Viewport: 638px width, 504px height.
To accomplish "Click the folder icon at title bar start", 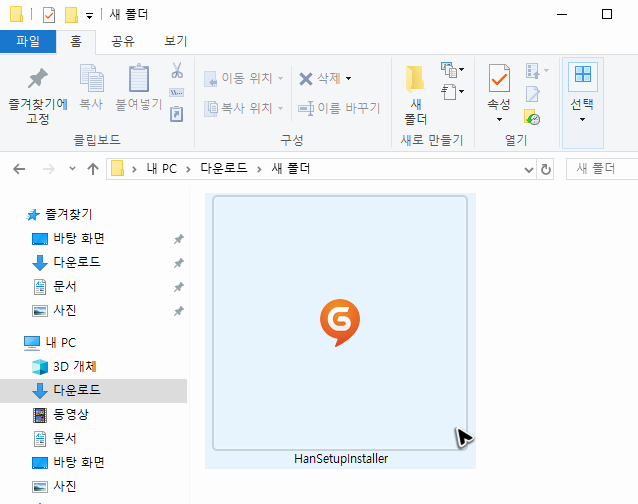I will tap(16, 14).
